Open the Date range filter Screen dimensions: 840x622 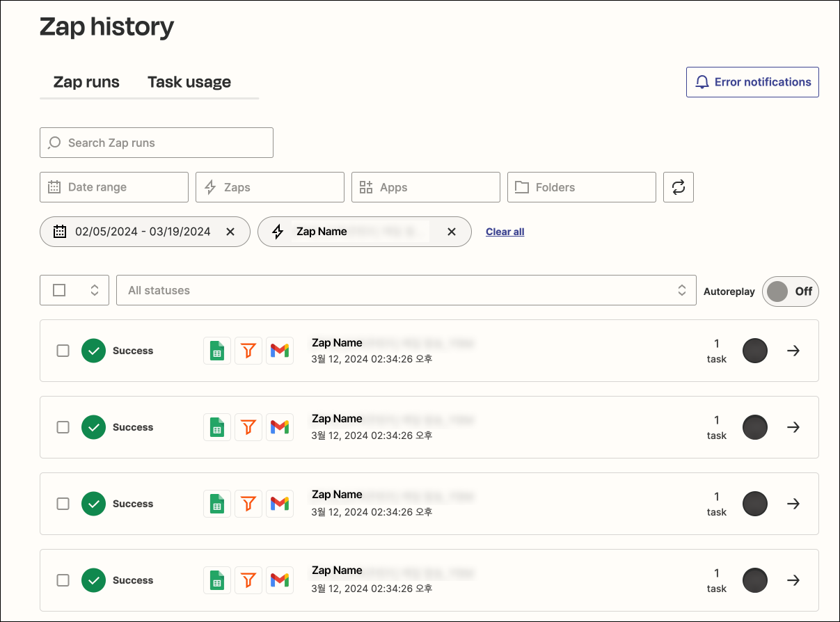[114, 187]
